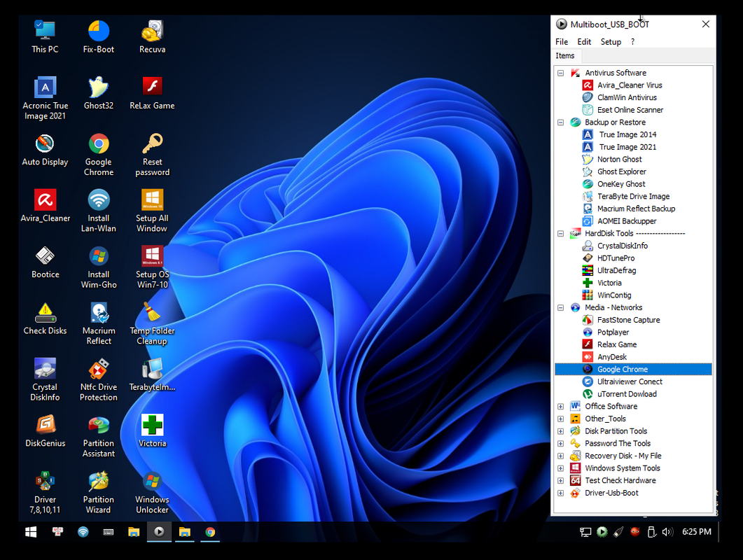The width and height of the screenshot is (743, 560).
Task: Select Avira_Cleaner desktop shortcut
Action: (45, 206)
